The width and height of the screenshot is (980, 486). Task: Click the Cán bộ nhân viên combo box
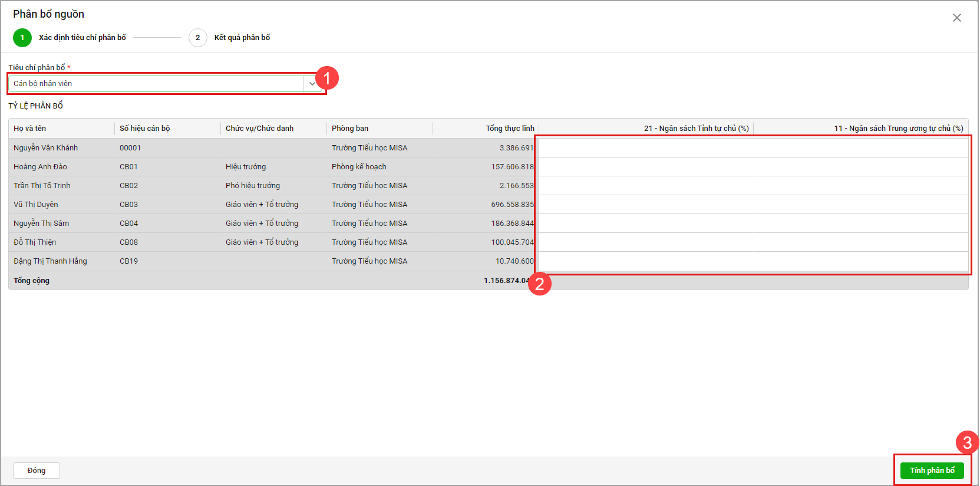(156, 84)
